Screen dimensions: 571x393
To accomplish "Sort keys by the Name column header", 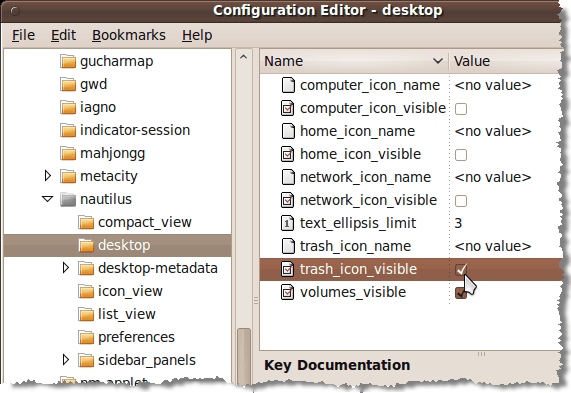I will tap(354, 61).
